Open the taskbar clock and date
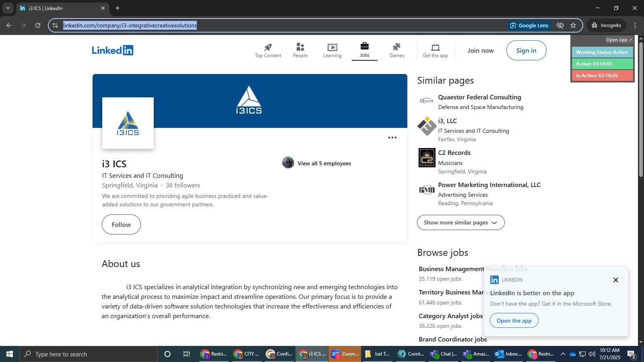This screenshot has height=362, width=644. (x=610, y=354)
